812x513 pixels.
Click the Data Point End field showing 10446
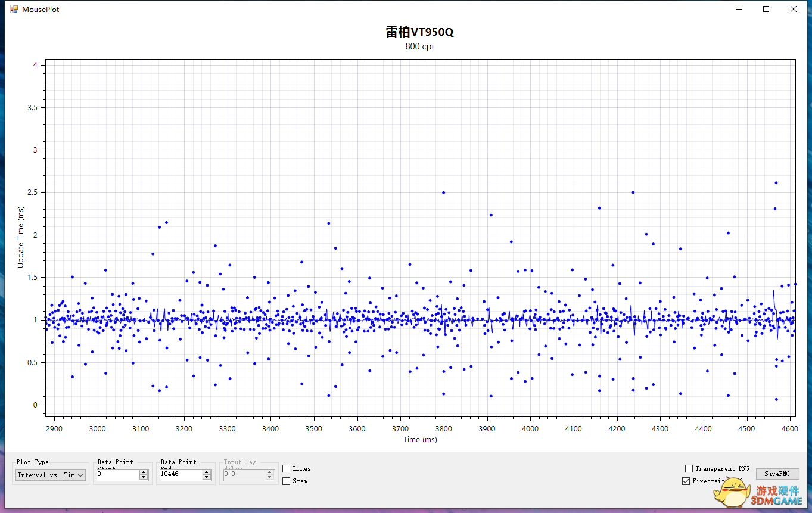[181, 475]
